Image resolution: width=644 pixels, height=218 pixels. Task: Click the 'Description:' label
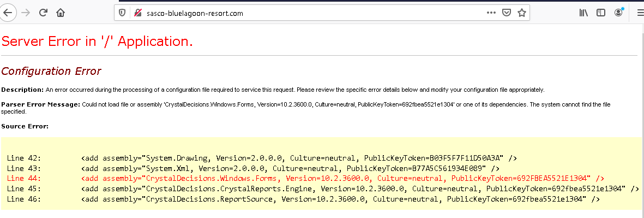click(22, 90)
